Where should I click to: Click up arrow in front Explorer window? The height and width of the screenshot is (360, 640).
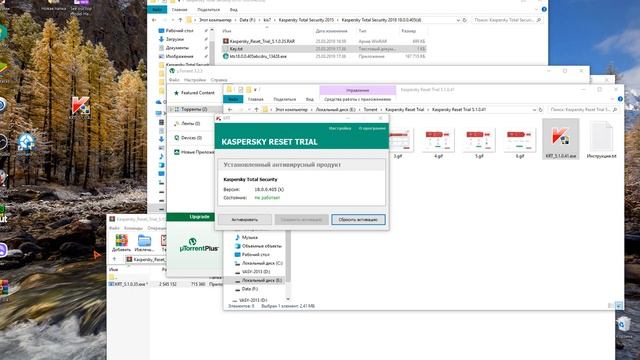point(256,110)
